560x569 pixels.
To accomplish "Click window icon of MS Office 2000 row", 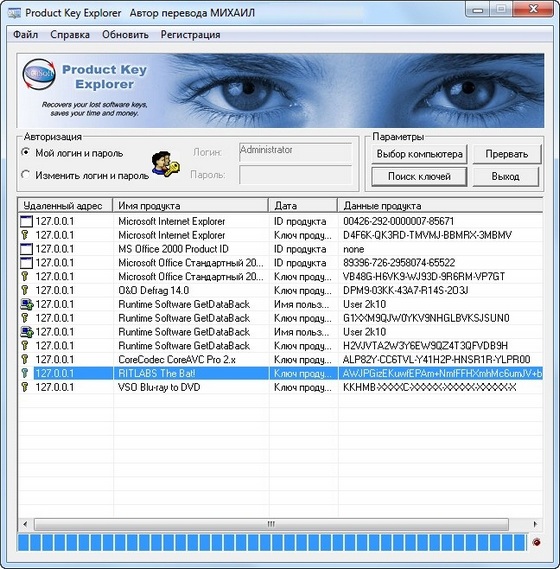I will point(26,249).
